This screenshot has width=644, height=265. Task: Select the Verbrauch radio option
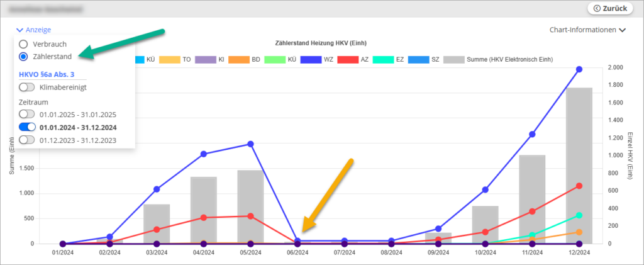coord(23,44)
